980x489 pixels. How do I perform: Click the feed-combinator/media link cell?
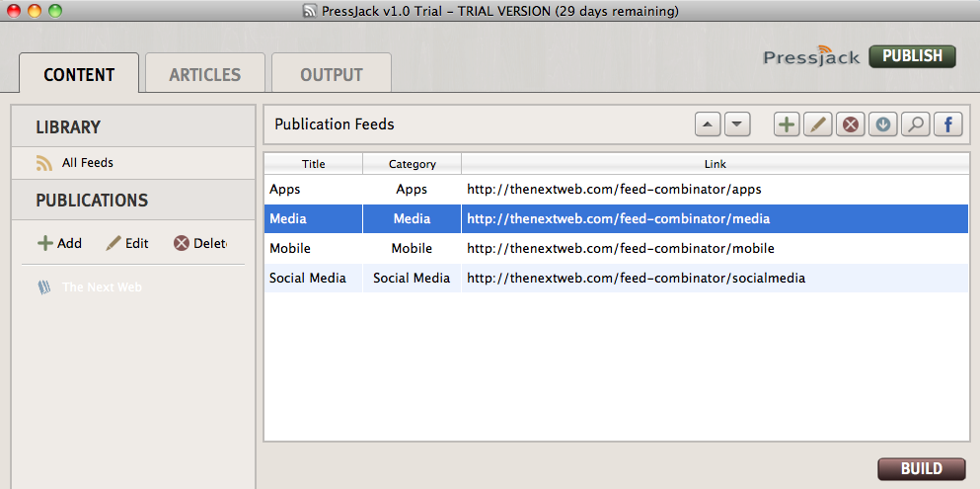715,219
